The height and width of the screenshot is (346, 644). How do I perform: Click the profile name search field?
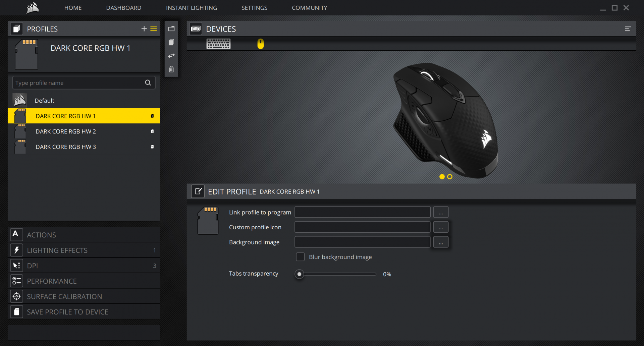(x=84, y=83)
